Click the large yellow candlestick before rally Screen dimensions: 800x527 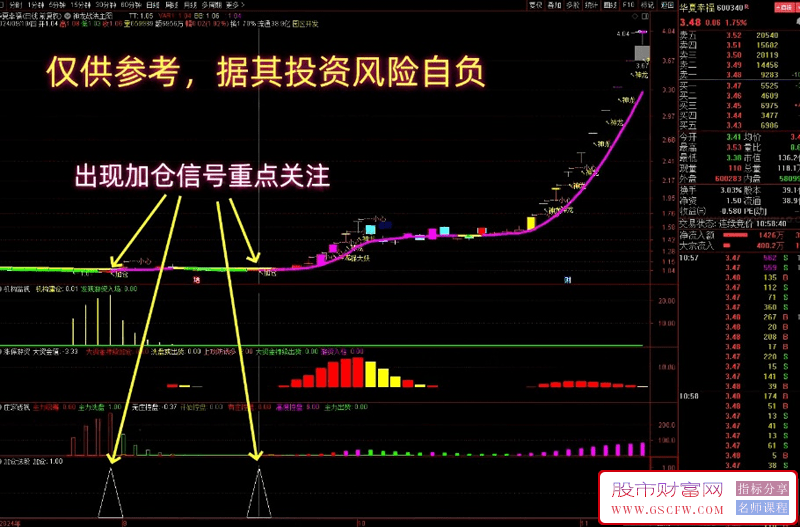pos(531,223)
